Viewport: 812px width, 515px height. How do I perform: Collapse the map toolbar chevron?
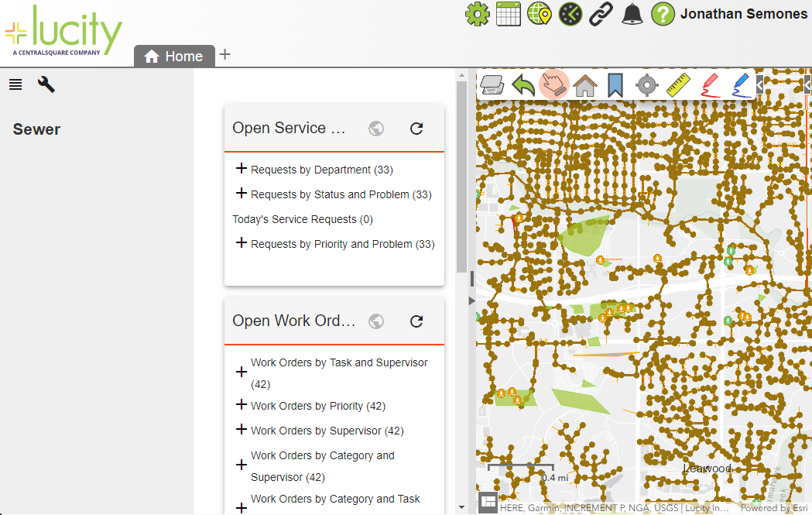coord(759,84)
